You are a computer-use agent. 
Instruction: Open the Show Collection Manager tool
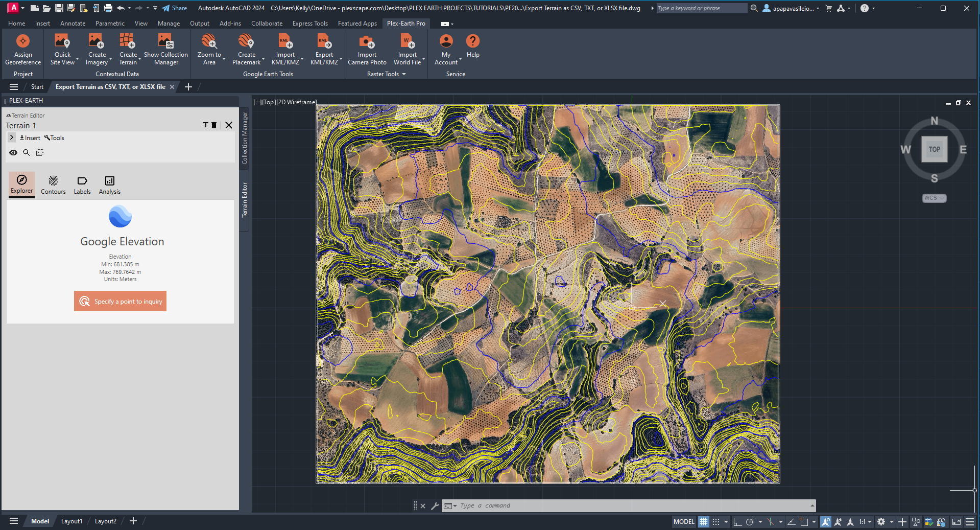coord(166,50)
